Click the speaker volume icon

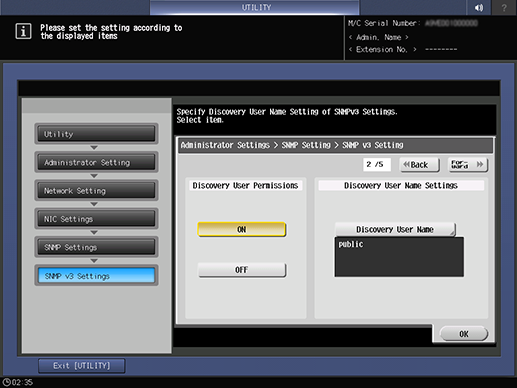479,7
